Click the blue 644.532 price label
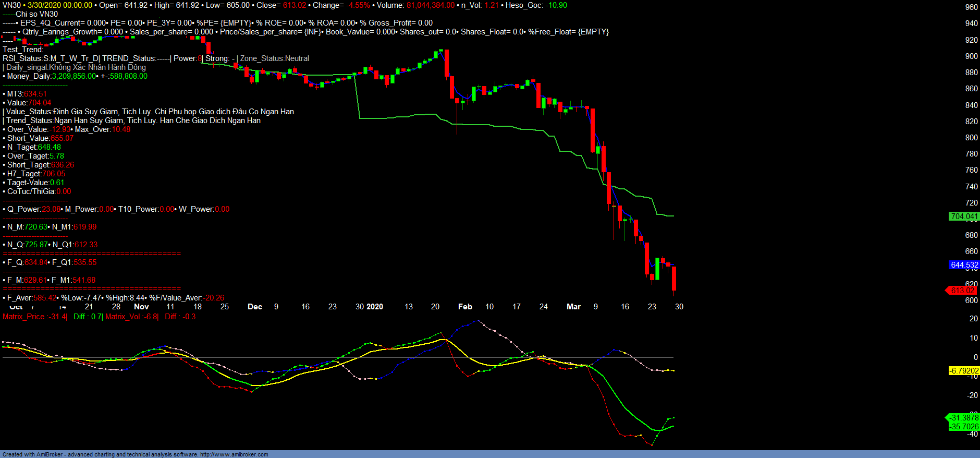The image size is (980, 458). click(x=964, y=265)
